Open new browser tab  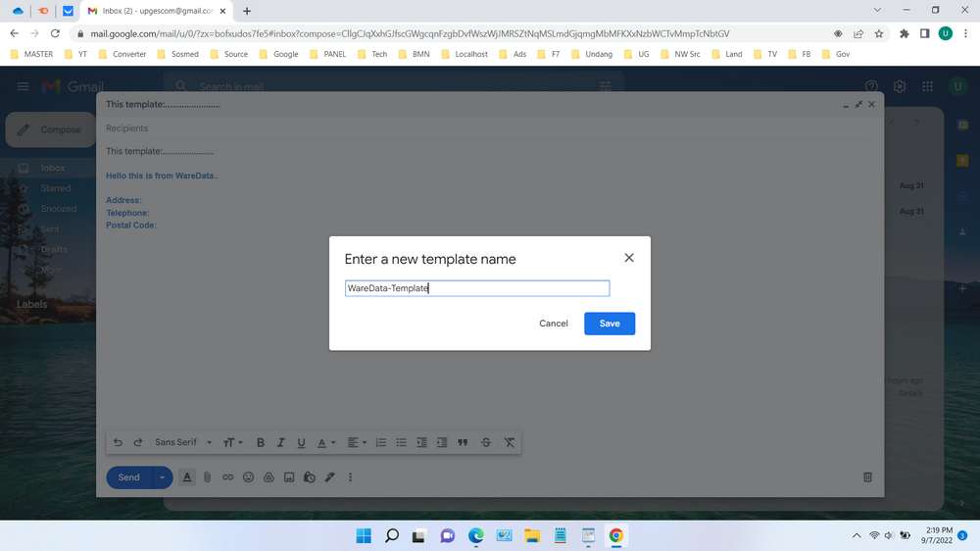point(247,11)
